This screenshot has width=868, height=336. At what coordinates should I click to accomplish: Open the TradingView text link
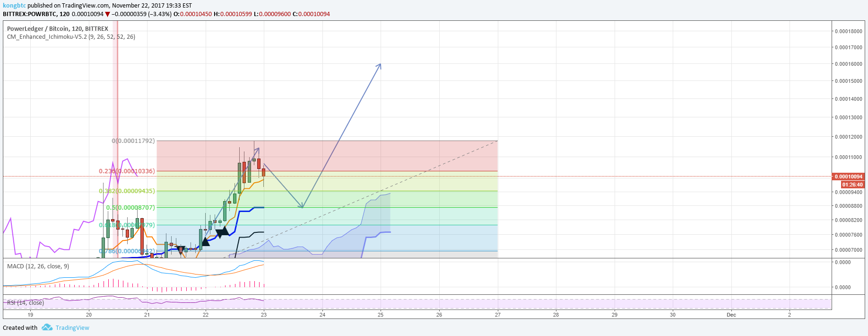pos(72,327)
